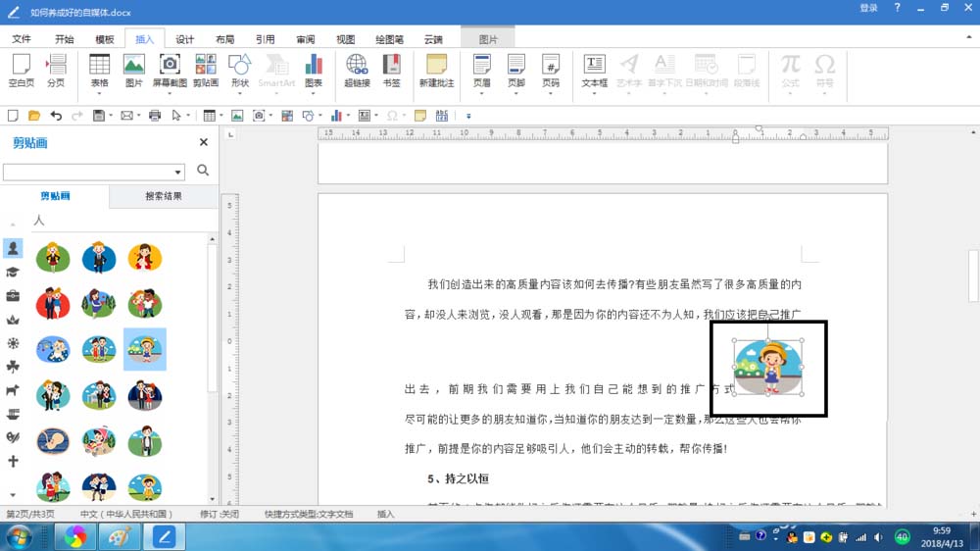Open the 搜索结果 tab in clipart panel
Screen dimensions: 980x551
[x=164, y=196]
